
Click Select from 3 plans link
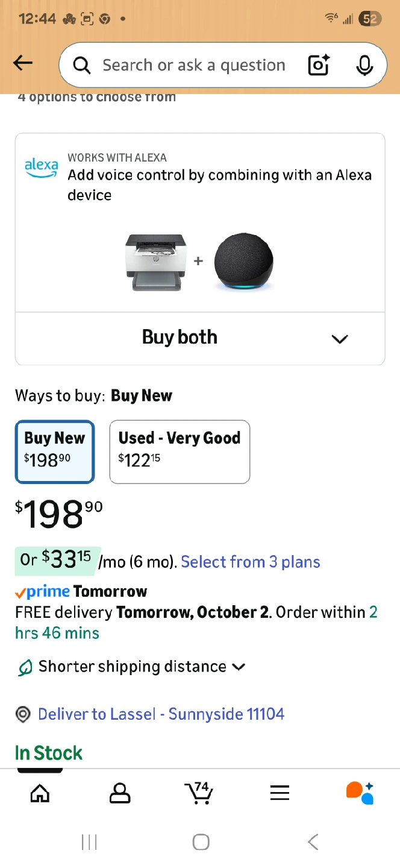(250, 562)
